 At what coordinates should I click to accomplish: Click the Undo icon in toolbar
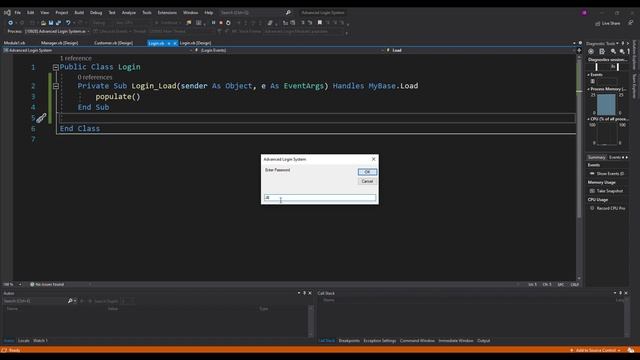tap(68, 23)
